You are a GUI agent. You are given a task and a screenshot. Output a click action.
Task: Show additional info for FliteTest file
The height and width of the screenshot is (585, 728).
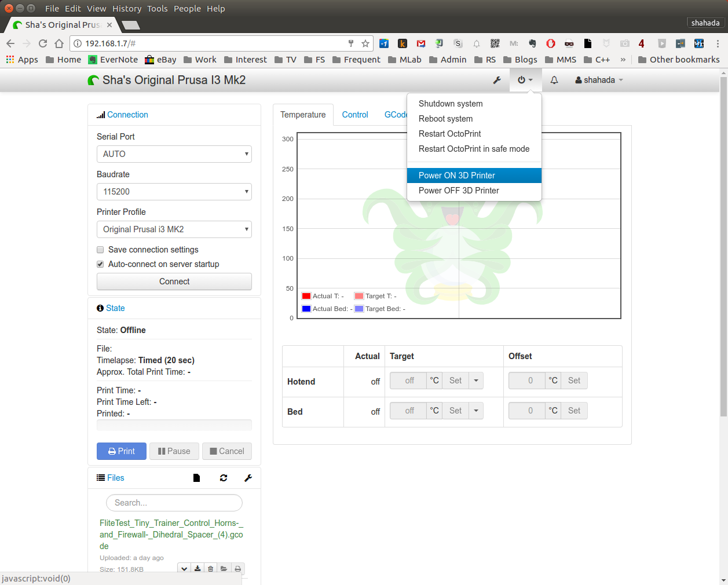[x=184, y=569]
